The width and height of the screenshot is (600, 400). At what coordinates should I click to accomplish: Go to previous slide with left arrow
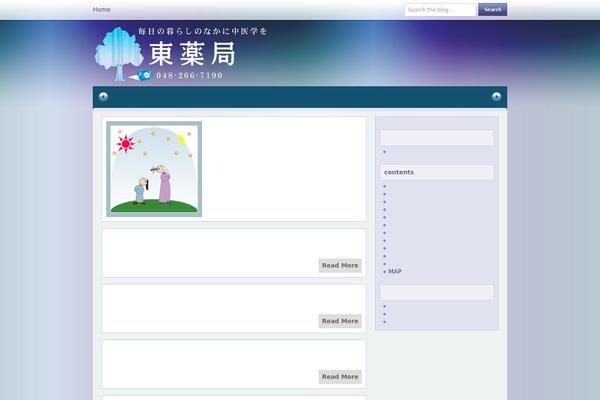tap(103, 96)
